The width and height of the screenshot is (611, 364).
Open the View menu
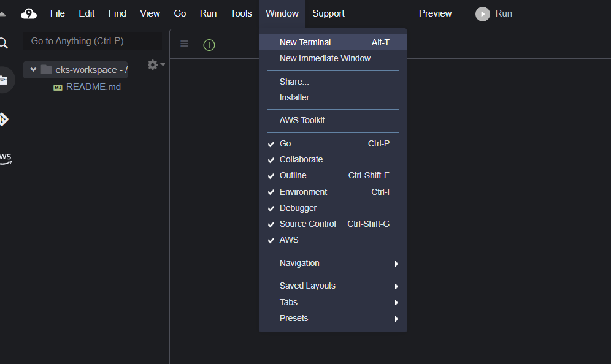[150, 13]
